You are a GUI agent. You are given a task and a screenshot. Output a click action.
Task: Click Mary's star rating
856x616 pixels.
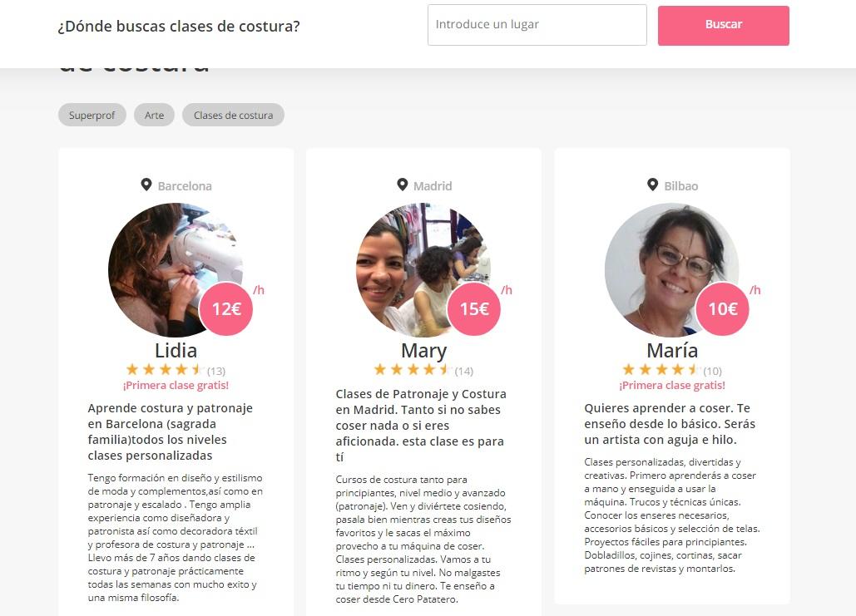413,370
